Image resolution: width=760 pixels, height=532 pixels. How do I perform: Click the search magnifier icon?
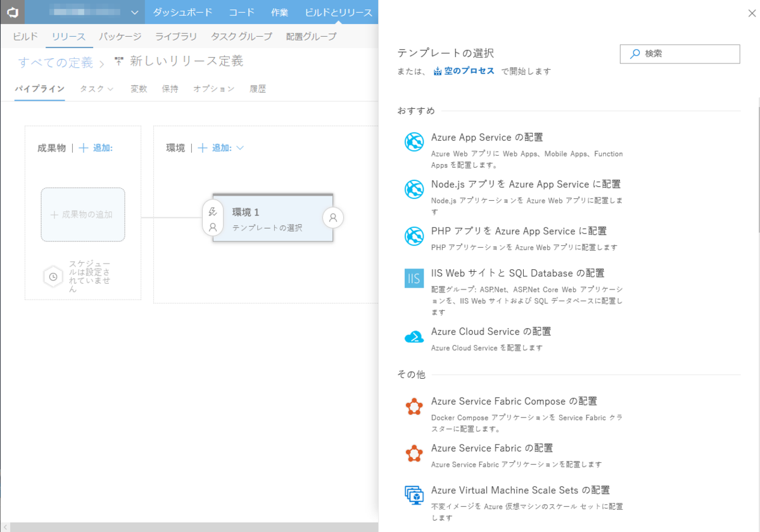pos(634,54)
